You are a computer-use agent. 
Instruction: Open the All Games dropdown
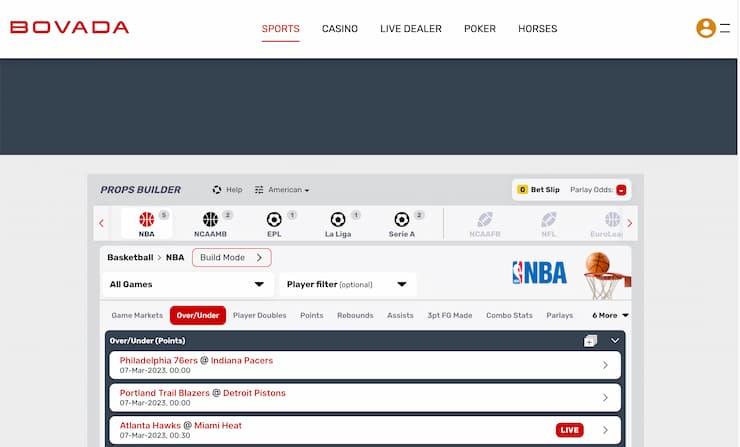(x=188, y=284)
